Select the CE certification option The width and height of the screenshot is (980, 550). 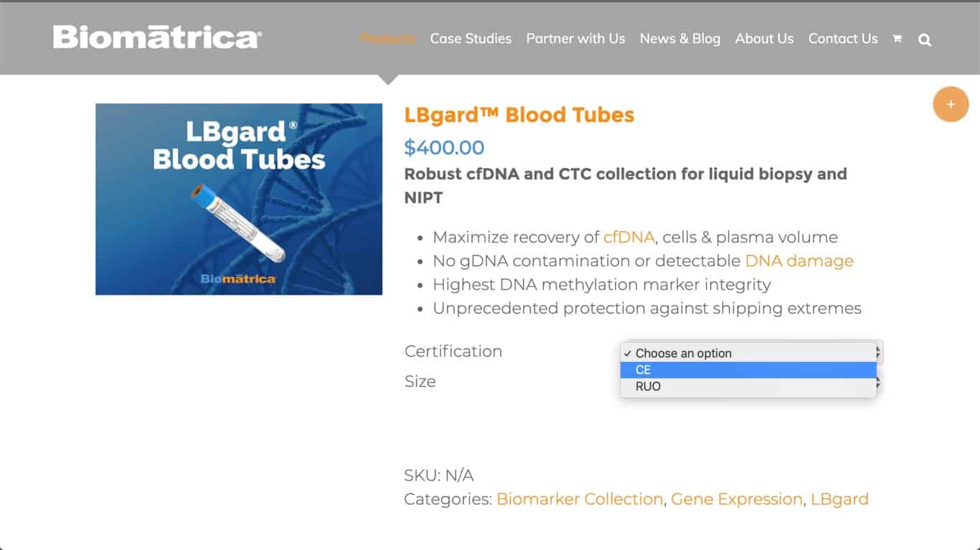(748, 370)
